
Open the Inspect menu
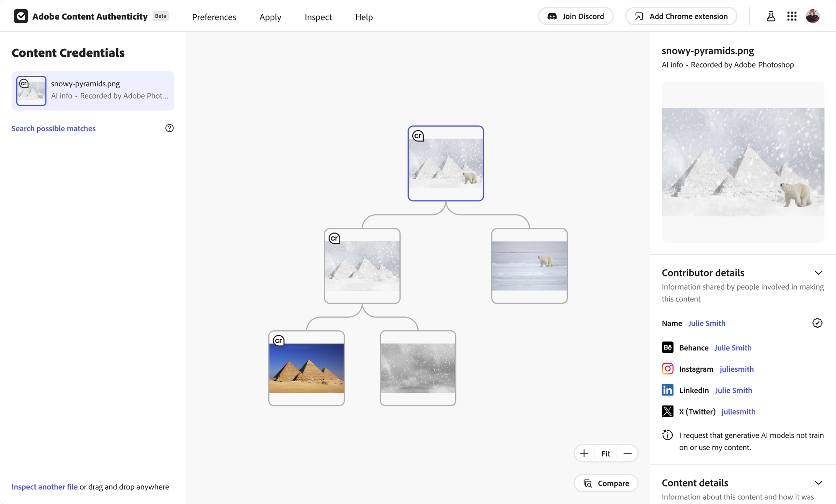tap(318, 17)
